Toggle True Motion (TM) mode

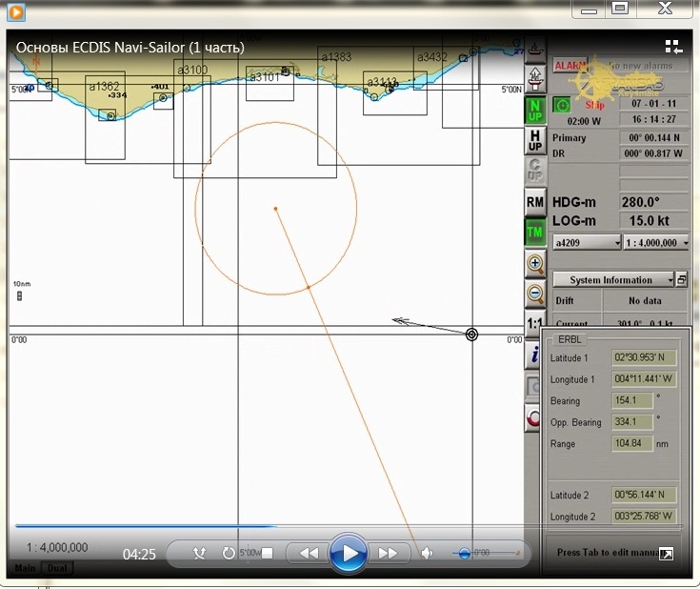(535, 232)
